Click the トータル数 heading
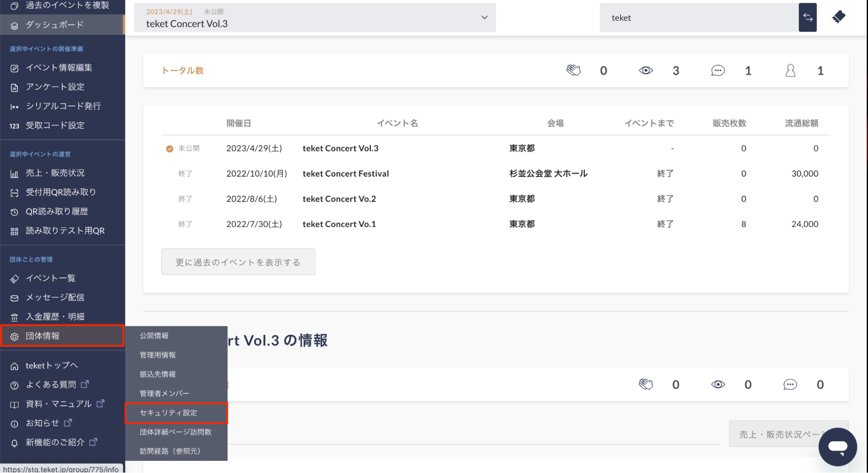This screenshot has width=868, height=473. tap(182, 70)
